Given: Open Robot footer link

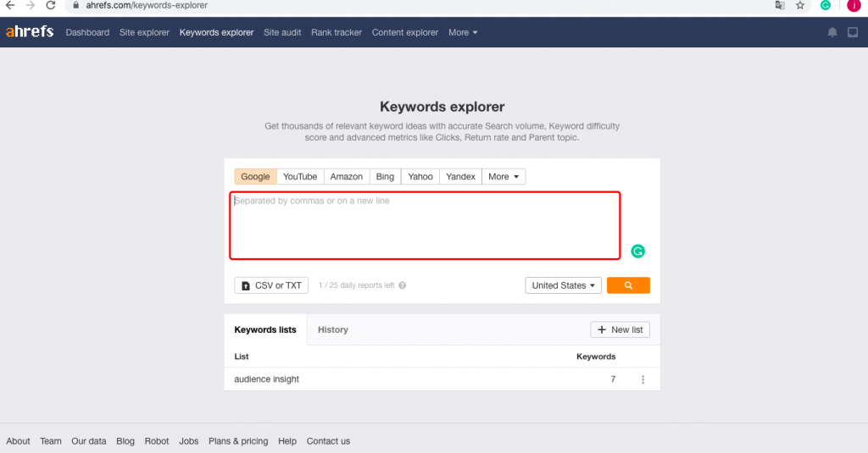Looking at the screenshot, I should (x=157, y=441).
